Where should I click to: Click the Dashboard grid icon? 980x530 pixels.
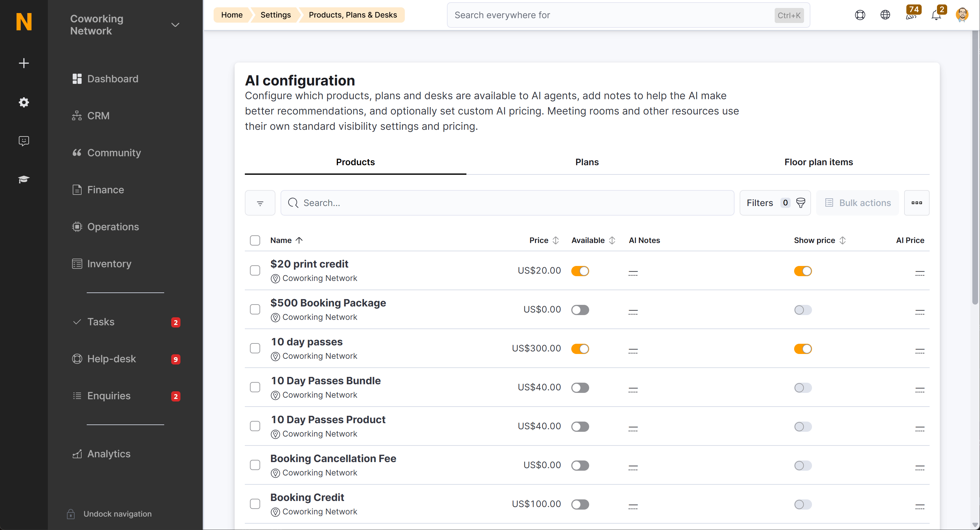click(77, 79)
